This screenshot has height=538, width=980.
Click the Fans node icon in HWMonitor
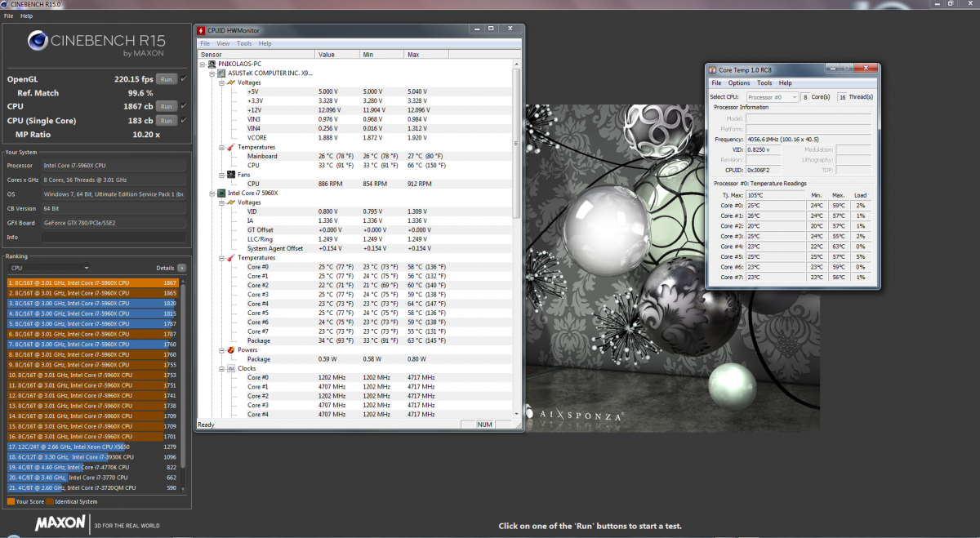[x=231, y=174]
